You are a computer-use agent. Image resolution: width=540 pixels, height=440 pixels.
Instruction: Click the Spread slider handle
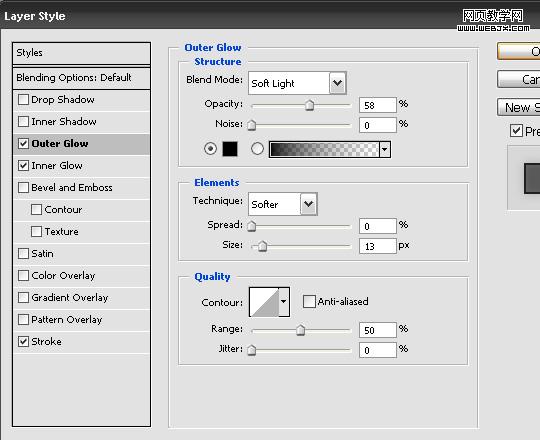[x=252, y=226]
